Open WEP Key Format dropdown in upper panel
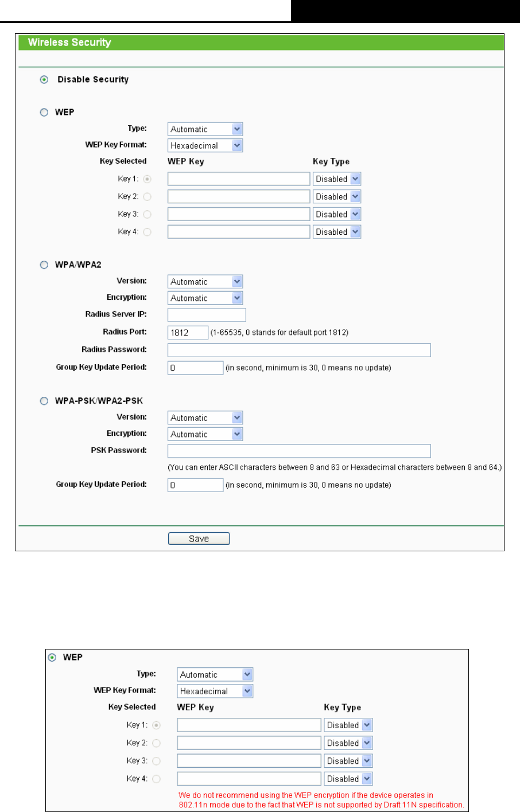The height and width of the screenshot is (812, 520). tap(205, 145)
